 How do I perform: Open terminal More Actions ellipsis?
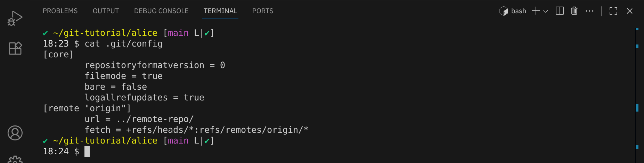[x=589, y=11]
